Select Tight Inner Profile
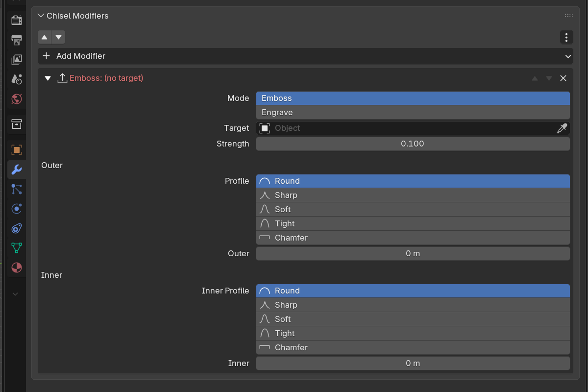The image size is (588, 392). pyautogui.click(x=413, y=333)
